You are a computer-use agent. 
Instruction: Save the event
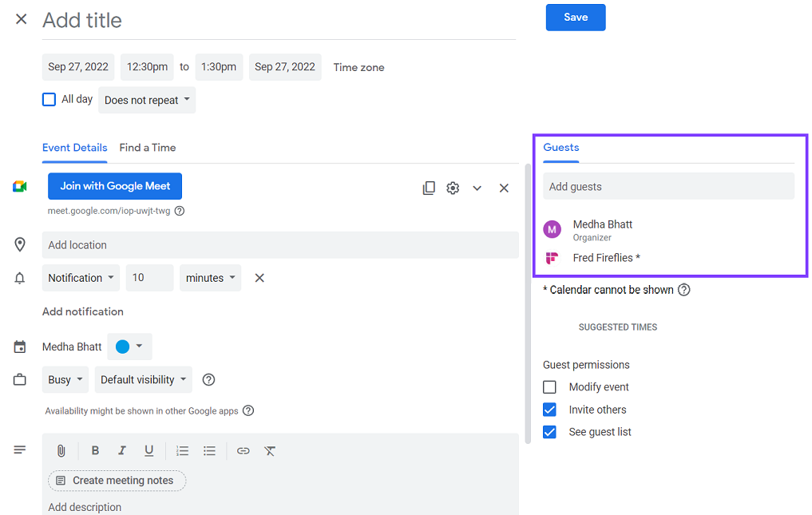[x=576, y=17]
